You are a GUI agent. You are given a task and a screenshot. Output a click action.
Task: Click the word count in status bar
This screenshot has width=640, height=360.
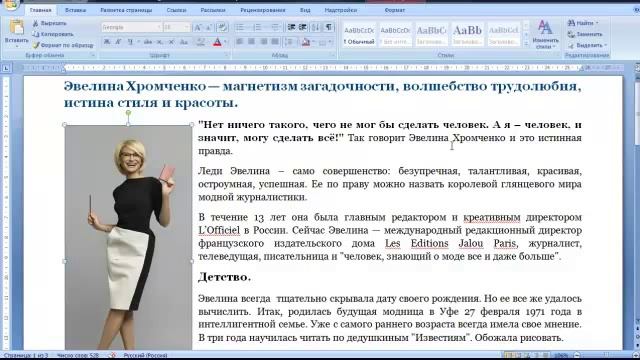[x=78, y=356]
